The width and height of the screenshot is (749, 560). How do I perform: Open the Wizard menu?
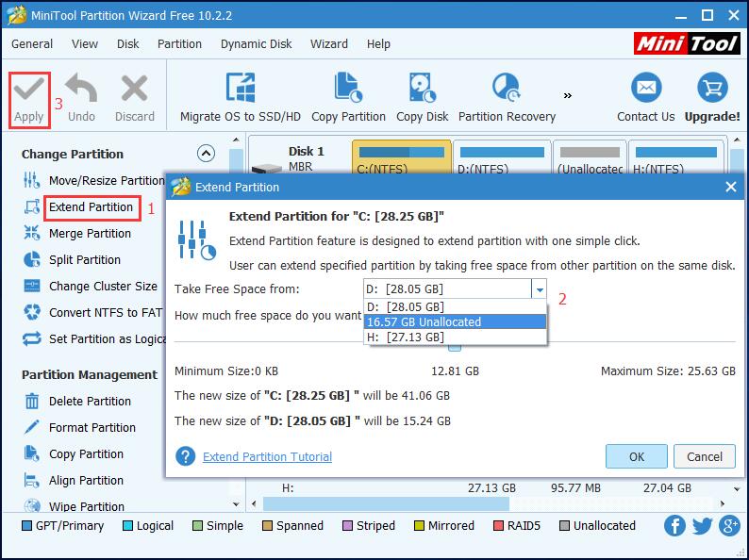click(328, 44)
